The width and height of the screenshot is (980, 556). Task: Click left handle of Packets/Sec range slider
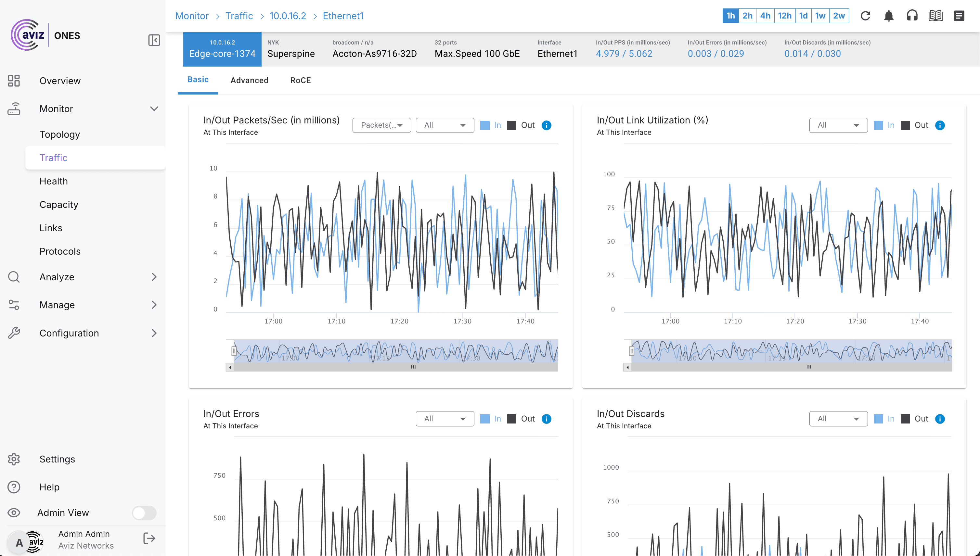[234, 350]
